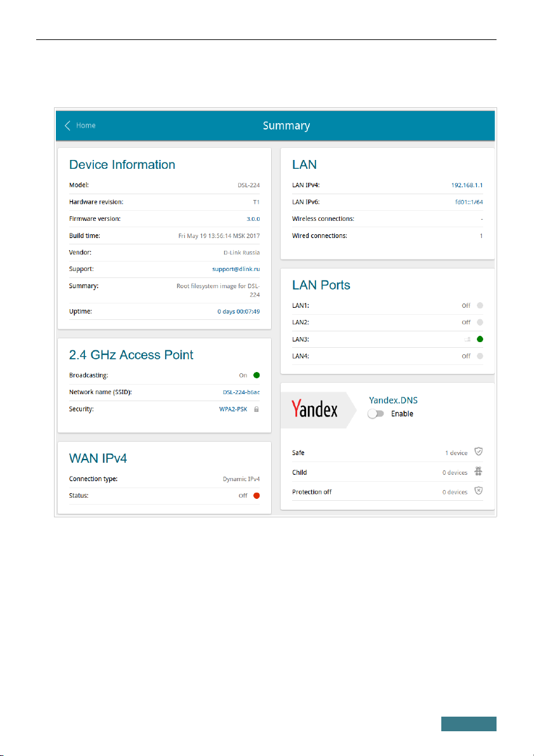This screenshot has width=534, height=756.
Task: Click the WPA2-PSK padlock icon
Action: pos(257,409)
